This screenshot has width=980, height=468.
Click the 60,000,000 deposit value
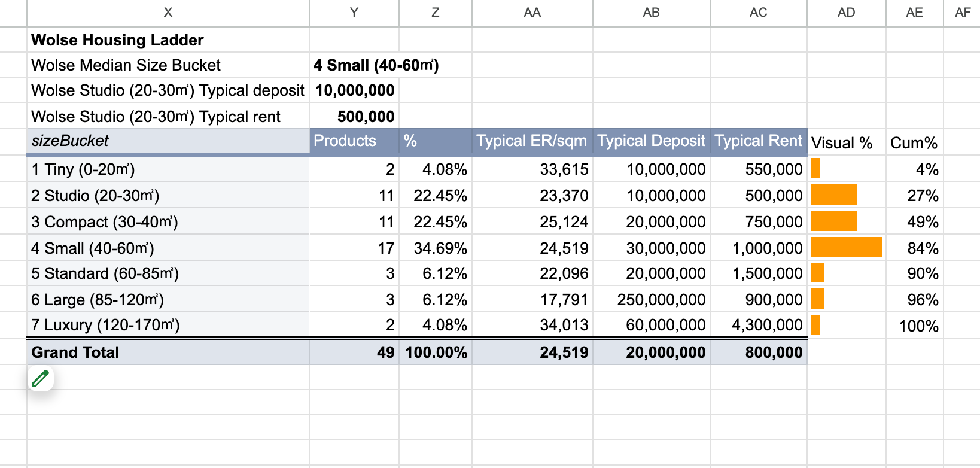point(652,325)
